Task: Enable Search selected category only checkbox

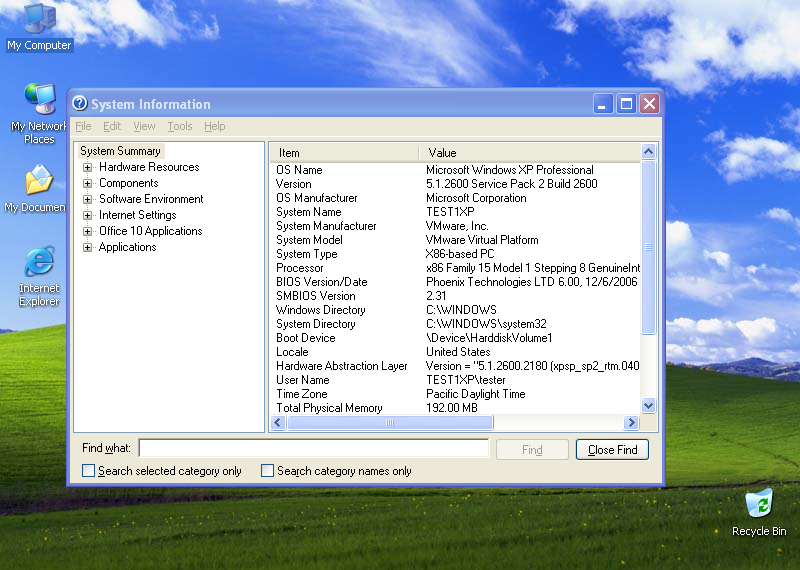Action: (x=88, y=470)
